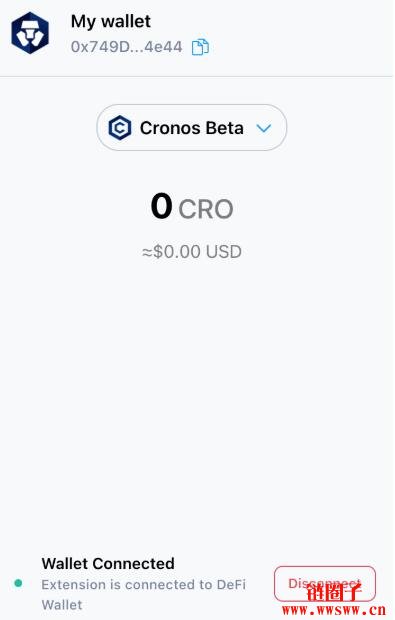
Task: Click the Crypto.com DeFi Wallet lion logo
Action: click(30, 33)
